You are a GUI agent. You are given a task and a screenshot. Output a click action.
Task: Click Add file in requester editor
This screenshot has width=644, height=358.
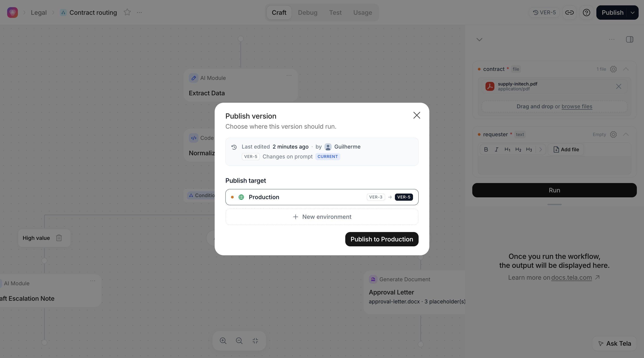pyautogui.click(x=566, y=149)
